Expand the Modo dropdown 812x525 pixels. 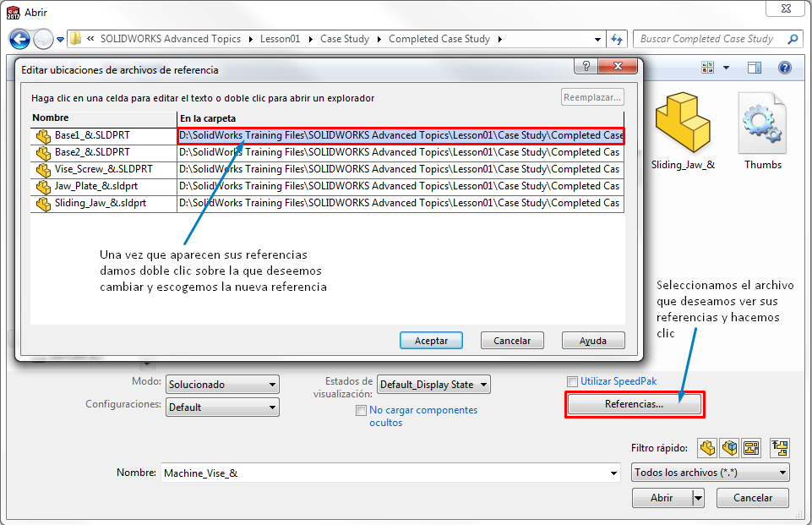(222, 385)
